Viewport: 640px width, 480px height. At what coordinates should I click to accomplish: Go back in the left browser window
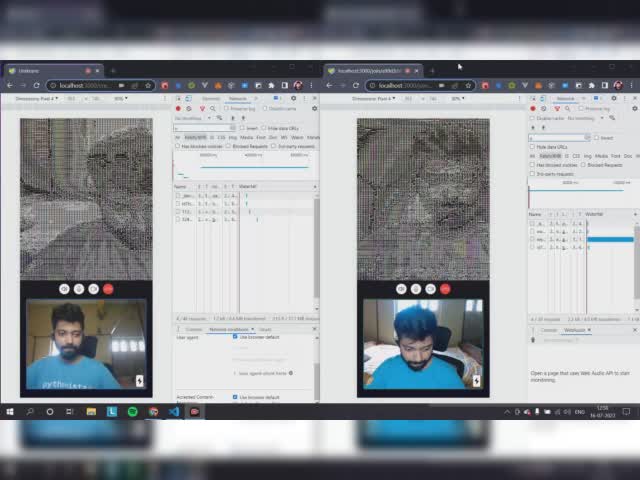[x=10, y=85]
